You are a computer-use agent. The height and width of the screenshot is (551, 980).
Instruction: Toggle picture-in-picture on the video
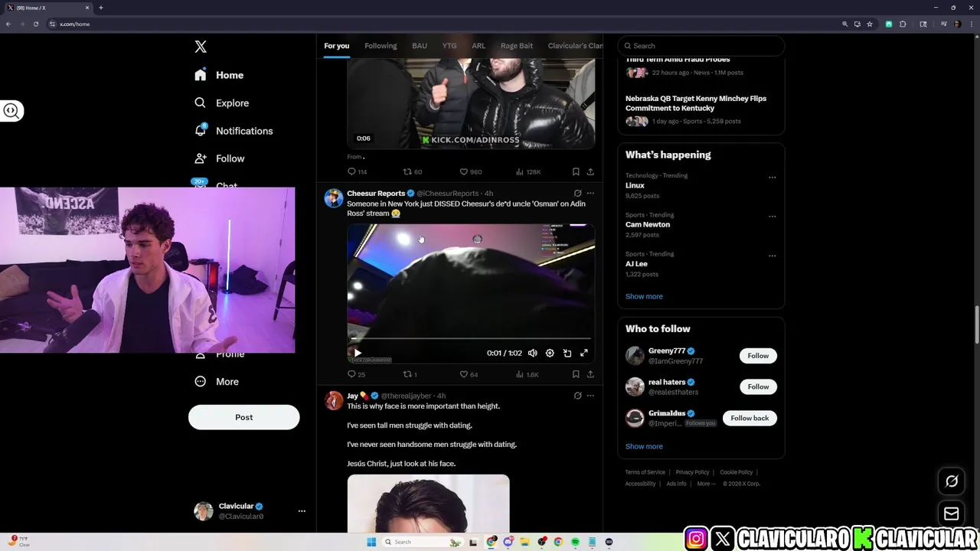pyautogui.click(x=567, y=353)
